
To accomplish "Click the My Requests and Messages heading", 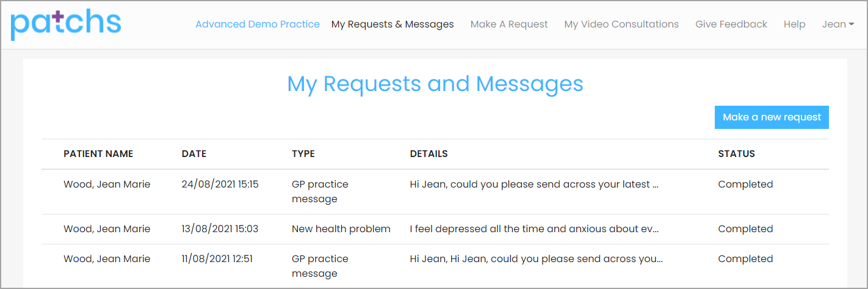I will coord(435,84).
